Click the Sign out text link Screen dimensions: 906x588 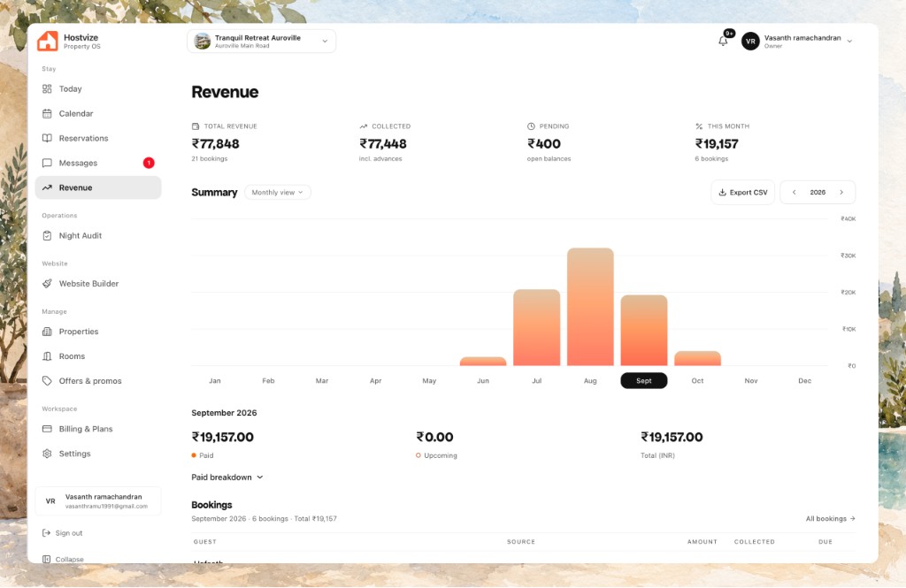pyautogui.click(x=69, y=533)
